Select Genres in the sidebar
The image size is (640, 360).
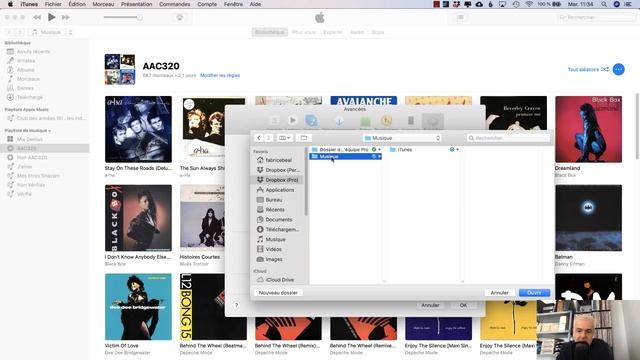coord(25,88)
